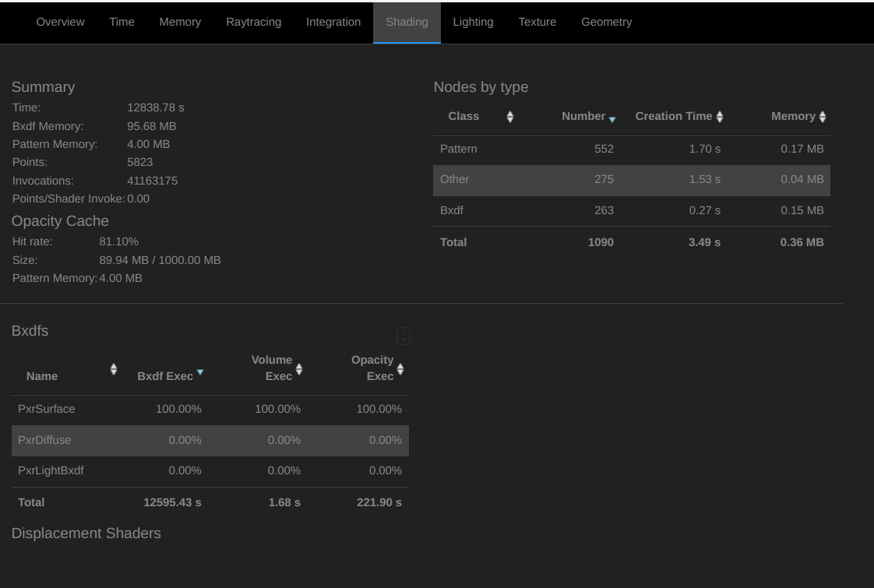Click the PxrSurface name cell
The width and height of the screenshot is (874, 588).
pyautogui.click(x=46, y=409)
